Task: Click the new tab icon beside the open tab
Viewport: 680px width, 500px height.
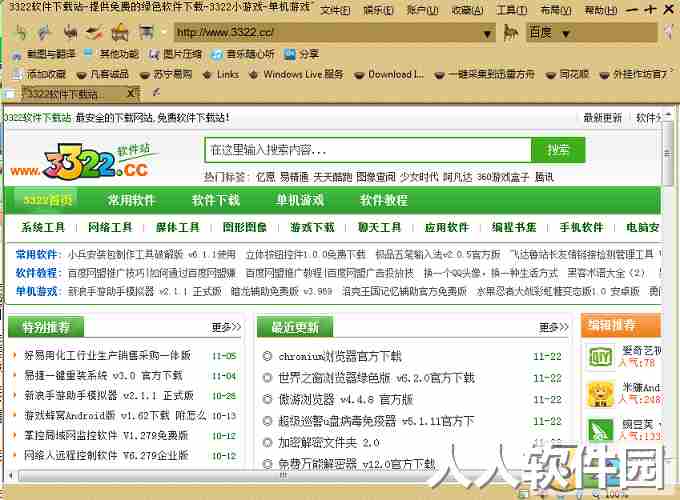Action: click(x=156, y=92)
